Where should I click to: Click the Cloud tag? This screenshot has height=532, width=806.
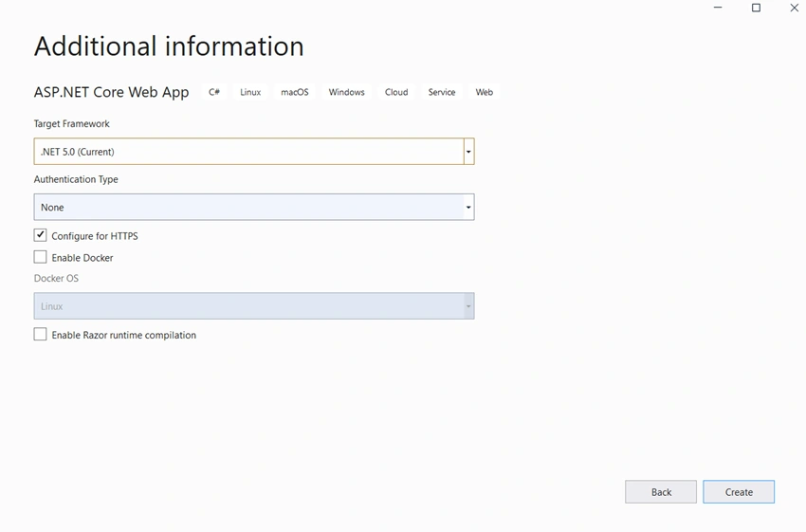click(x=396, y=92)
